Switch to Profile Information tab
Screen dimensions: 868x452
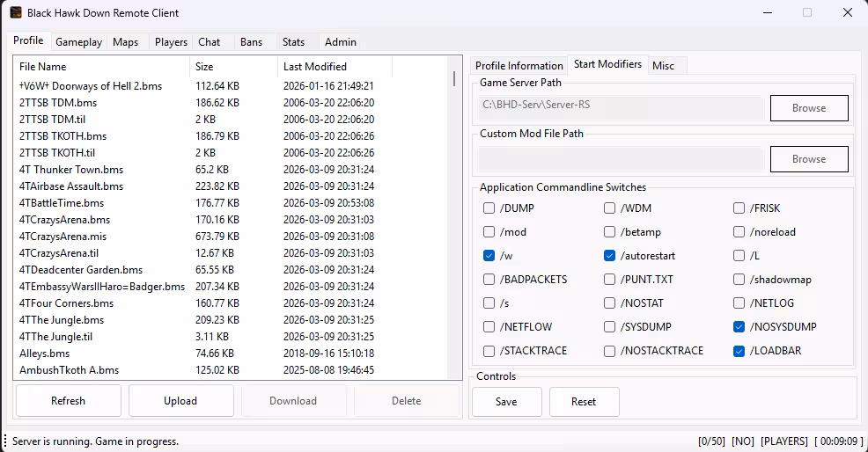tap(519, 66)
